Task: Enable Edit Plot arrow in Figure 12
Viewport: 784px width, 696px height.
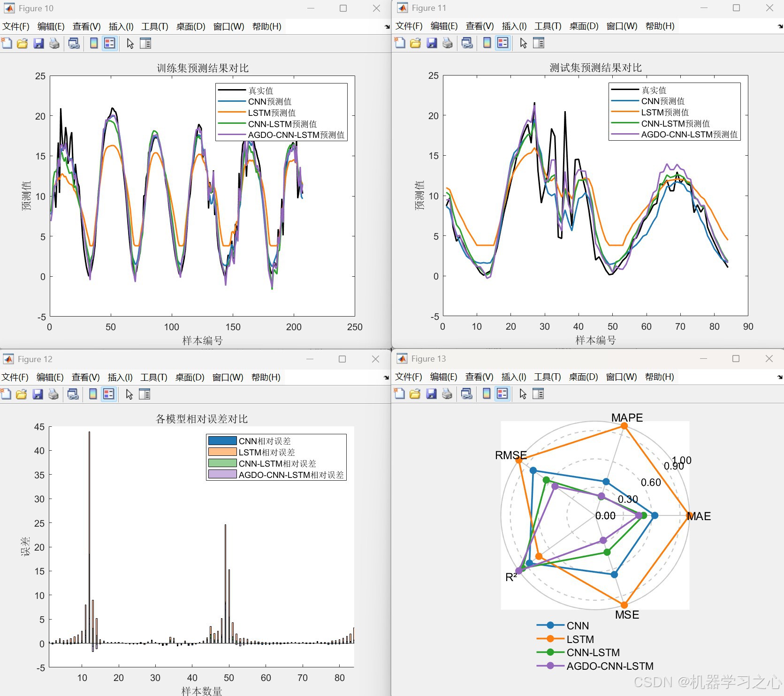Action: coord(129,394)
